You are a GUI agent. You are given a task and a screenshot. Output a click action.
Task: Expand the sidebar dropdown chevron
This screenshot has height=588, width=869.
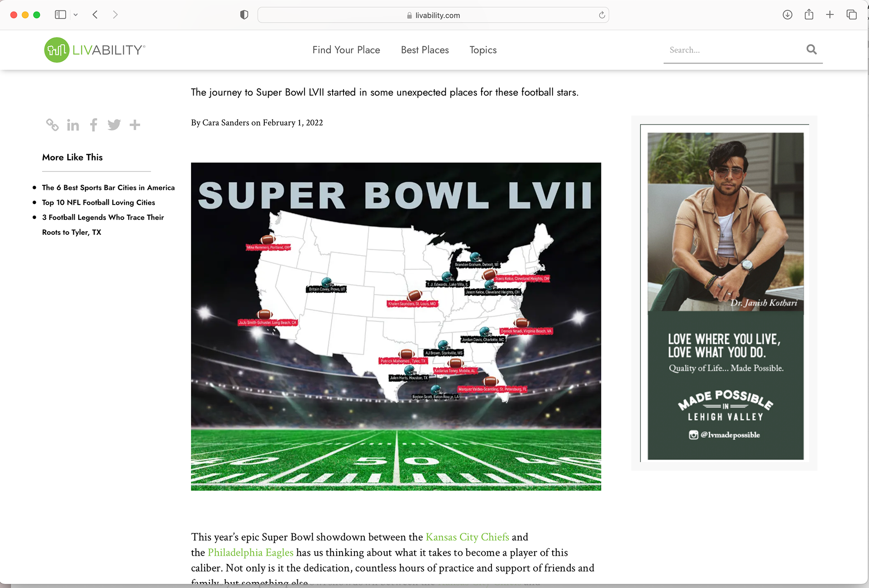(76, 15)
